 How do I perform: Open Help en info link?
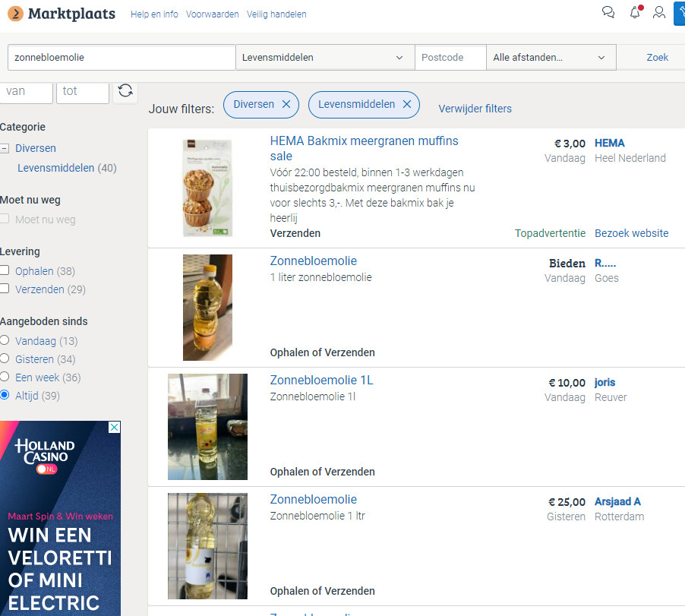tap(154, 14)
